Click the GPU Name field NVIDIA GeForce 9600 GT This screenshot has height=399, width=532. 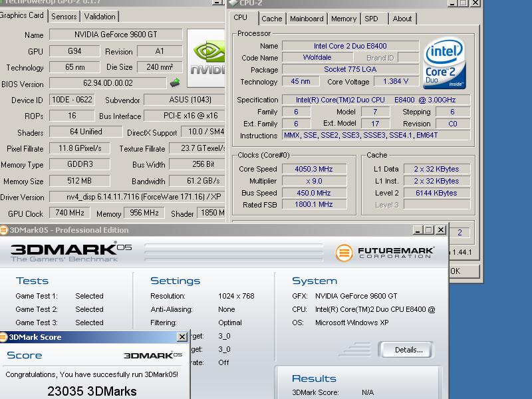click(x=116, y=35)
